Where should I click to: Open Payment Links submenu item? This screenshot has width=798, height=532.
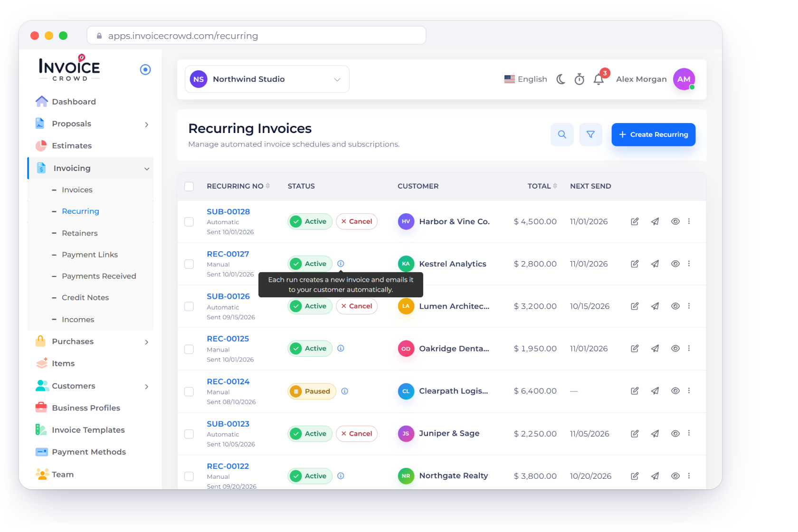point(90,255)
